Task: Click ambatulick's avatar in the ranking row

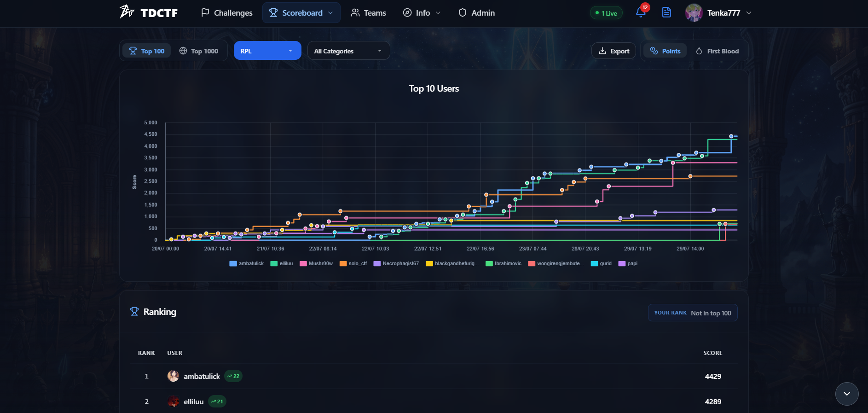Action: tap(173, 376)
